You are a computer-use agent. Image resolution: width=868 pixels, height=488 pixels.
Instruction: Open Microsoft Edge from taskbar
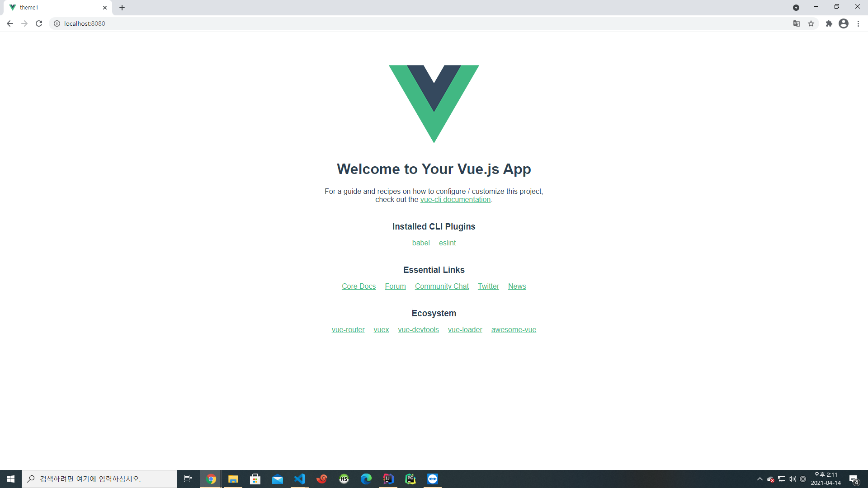click(x=366, y=479)
